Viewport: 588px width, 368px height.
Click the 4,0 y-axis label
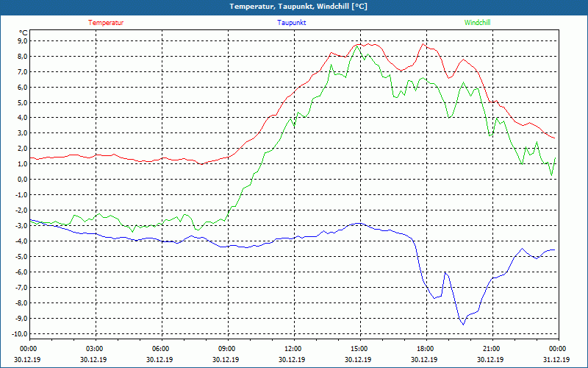(23, 118)
